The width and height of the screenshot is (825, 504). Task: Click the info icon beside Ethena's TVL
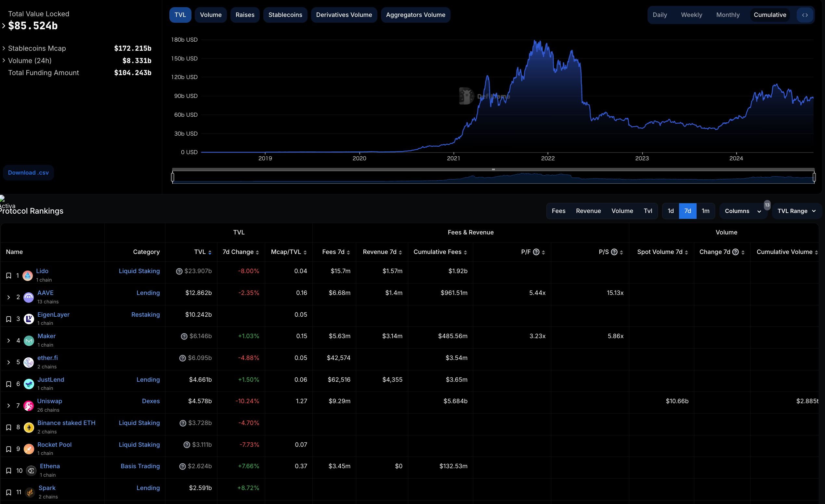tap(182, 466)
